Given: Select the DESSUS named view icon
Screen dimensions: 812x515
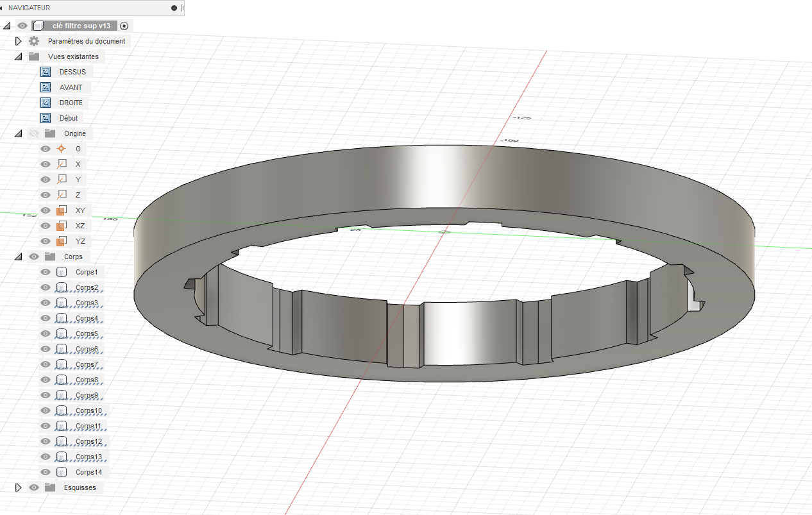Looking at the screenshot, I should (46, 72).
